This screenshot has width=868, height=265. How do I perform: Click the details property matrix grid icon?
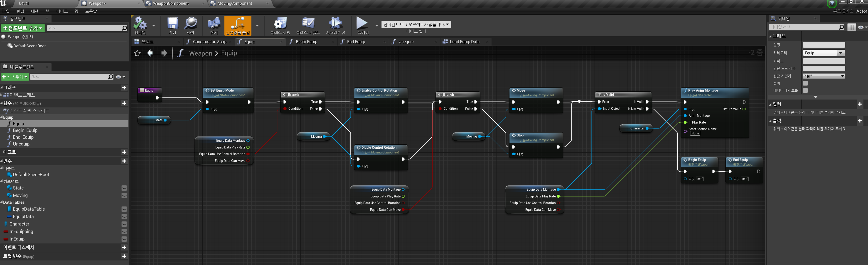click(x=851, y=27)
